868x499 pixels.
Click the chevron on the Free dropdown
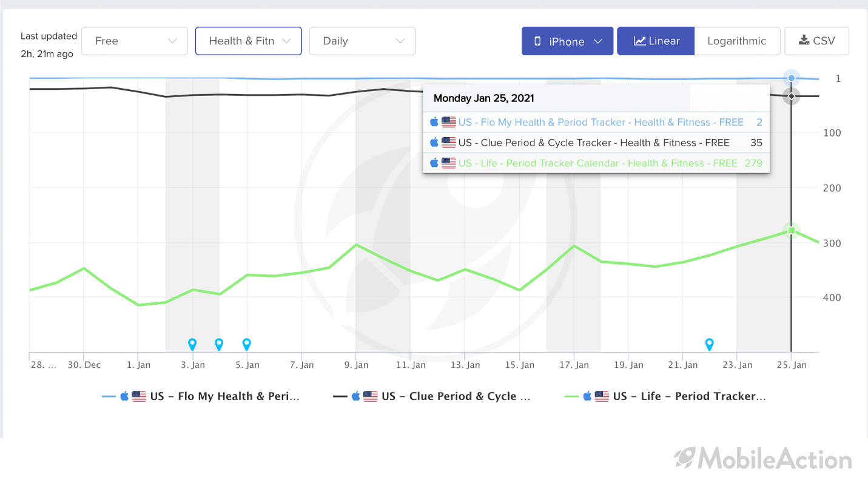tap(172, 41)
